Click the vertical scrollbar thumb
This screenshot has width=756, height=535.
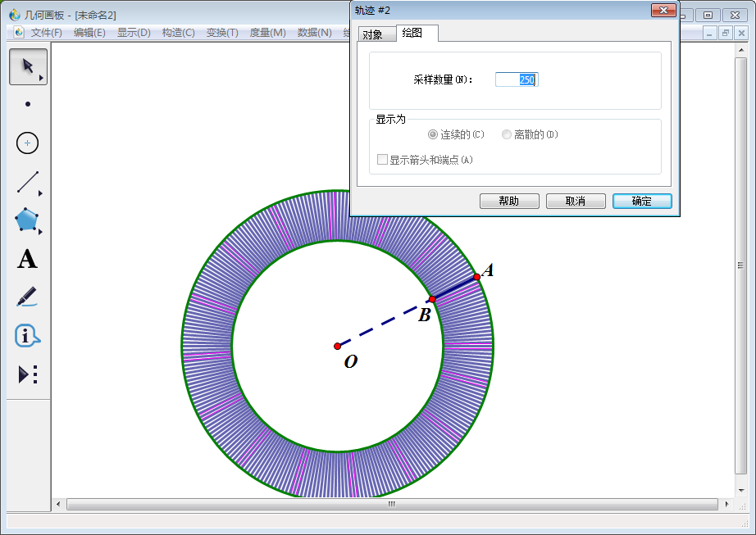[741, 265]
